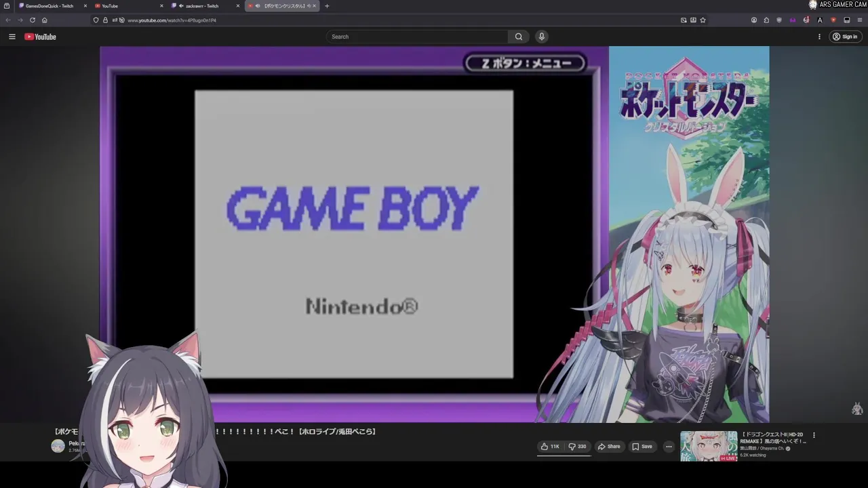Open more actions ellipsis beside Save

pos(669,447)
